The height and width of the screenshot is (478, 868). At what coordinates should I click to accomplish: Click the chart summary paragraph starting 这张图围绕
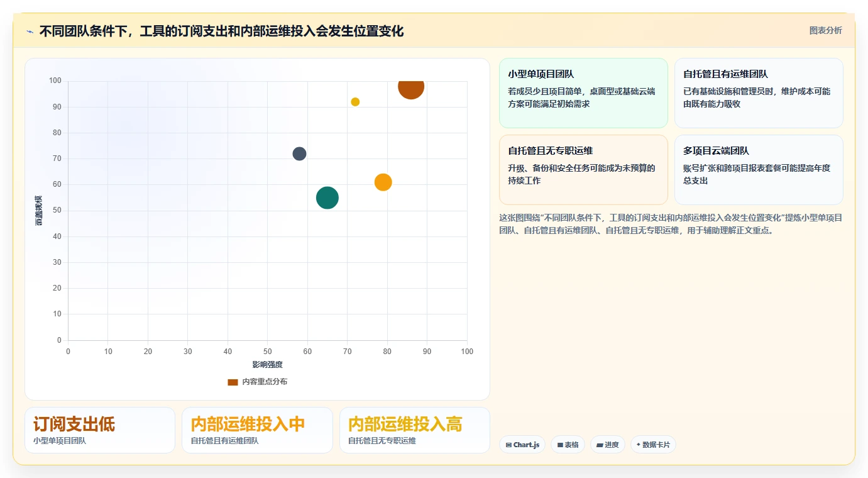[671, 224]
